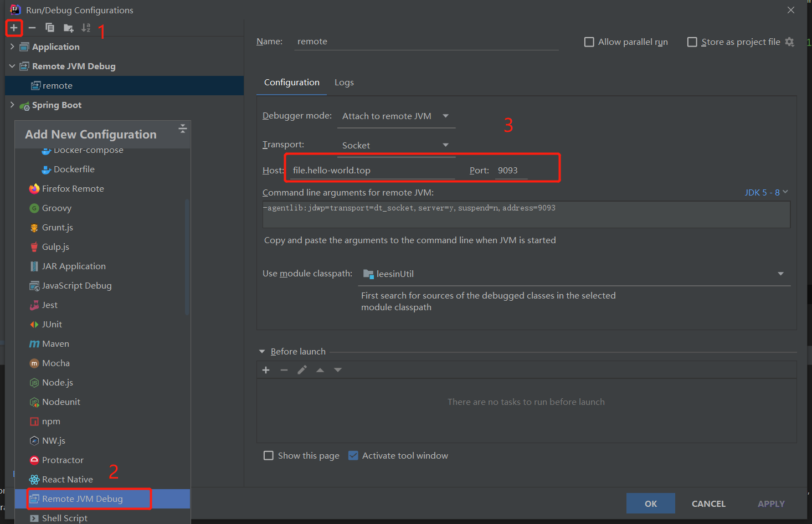Image resolution: width=812 pixels, height=524 pixels.
Task: Add a Before launch task with plus icon
Action: [266, 370]
